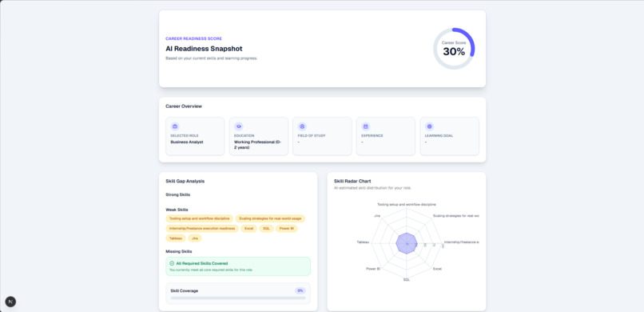Click the green checkmark icon beside All Required Skills Covered
This screenshot has height=312, width=644.
click(x=172, y=263)
